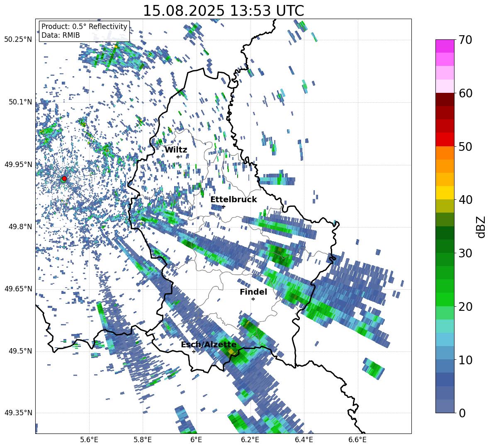Click the 6.2°E longitude label
The height and width of the screenshot is (448, 491).
(250, 440)
